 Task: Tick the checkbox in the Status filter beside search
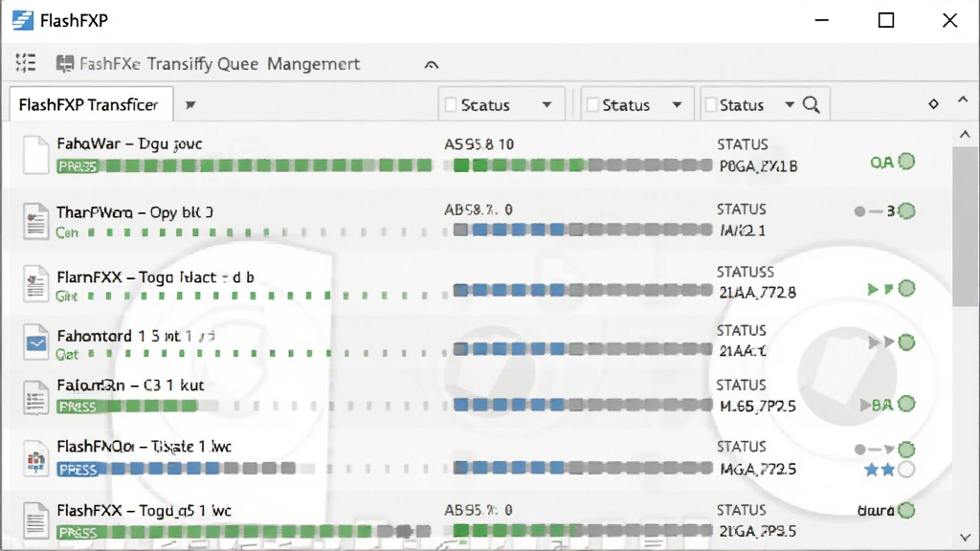(x=711, y=105)
